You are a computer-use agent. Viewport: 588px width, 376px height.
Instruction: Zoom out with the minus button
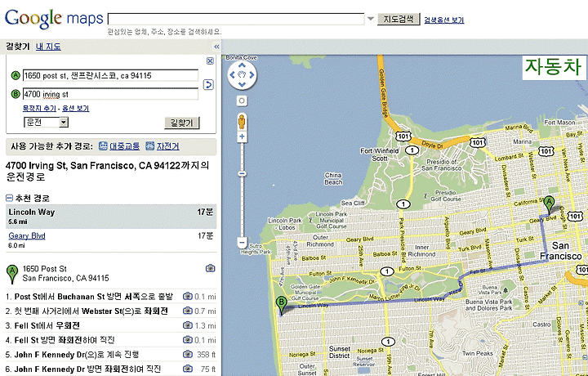[242, 243]
